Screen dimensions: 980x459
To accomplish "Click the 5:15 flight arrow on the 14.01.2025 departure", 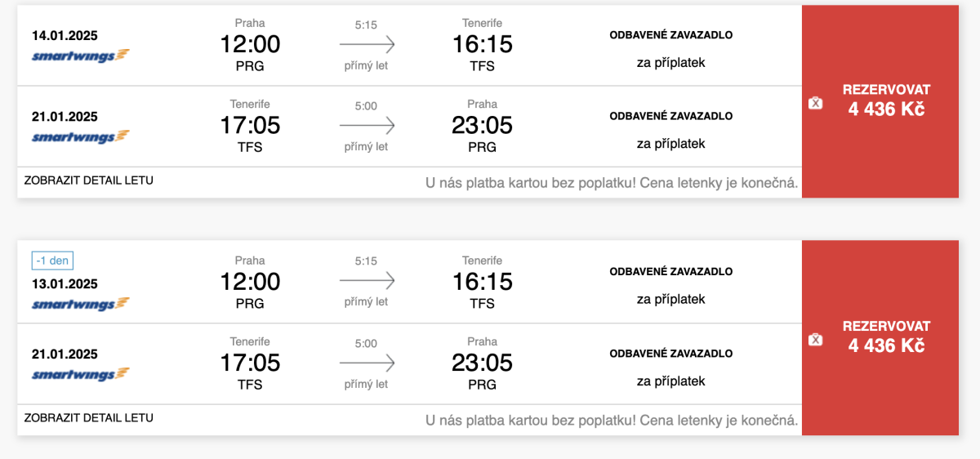I will tap(367, 44).
